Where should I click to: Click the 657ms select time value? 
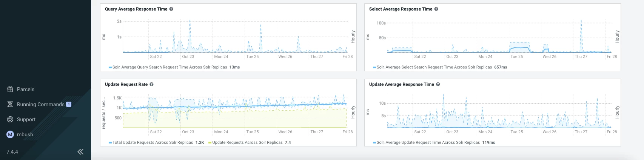coord(501,67)
